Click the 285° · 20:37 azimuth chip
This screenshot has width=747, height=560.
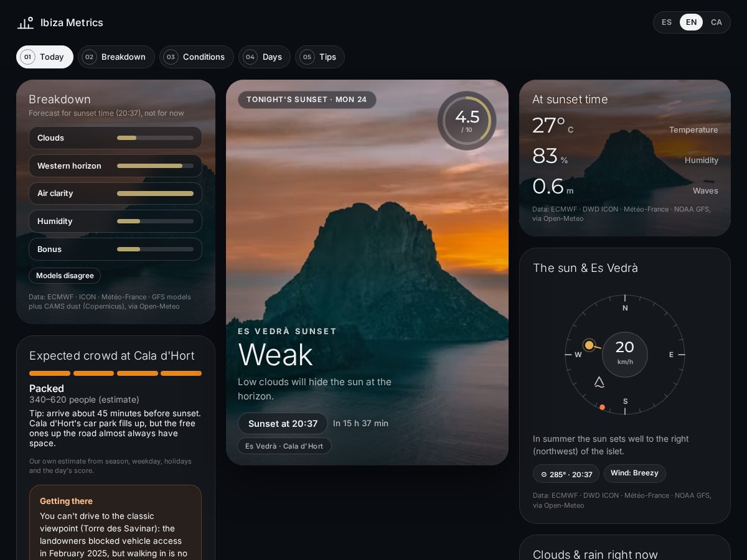(x=566, y=474)
